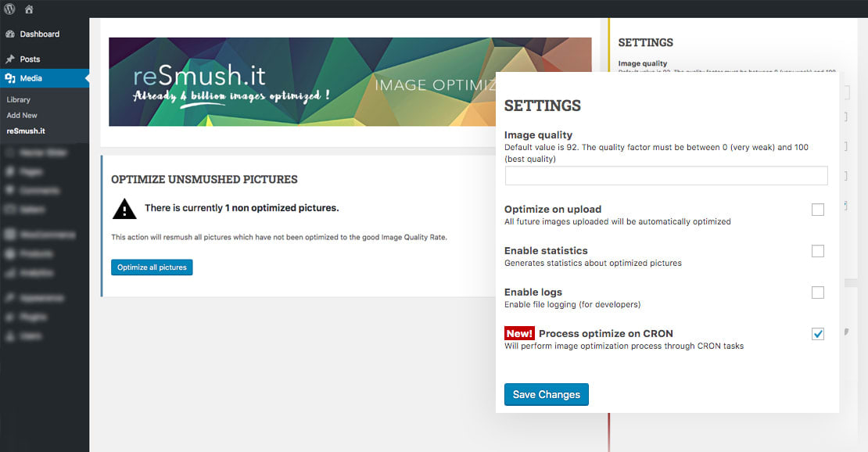Click the Media camera icon
This screenshot has height=452, width=868.
pyautogui.click(x=10, y=78)
